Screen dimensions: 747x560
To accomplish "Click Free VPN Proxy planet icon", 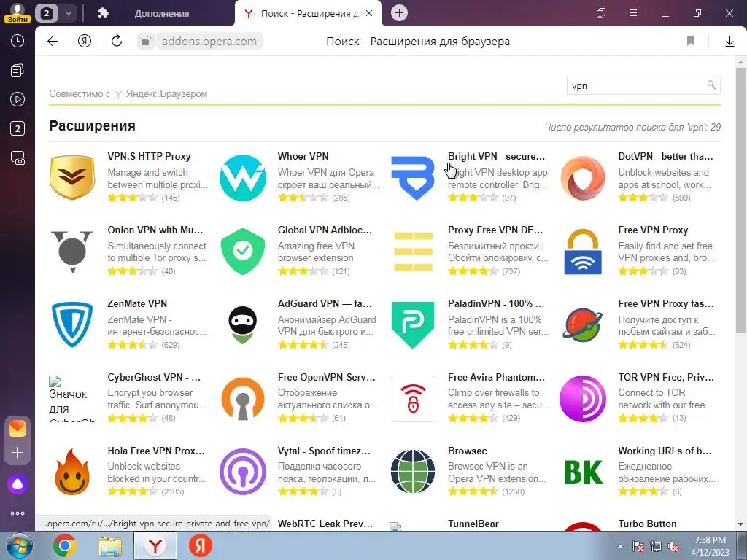I will click(583, 324).
